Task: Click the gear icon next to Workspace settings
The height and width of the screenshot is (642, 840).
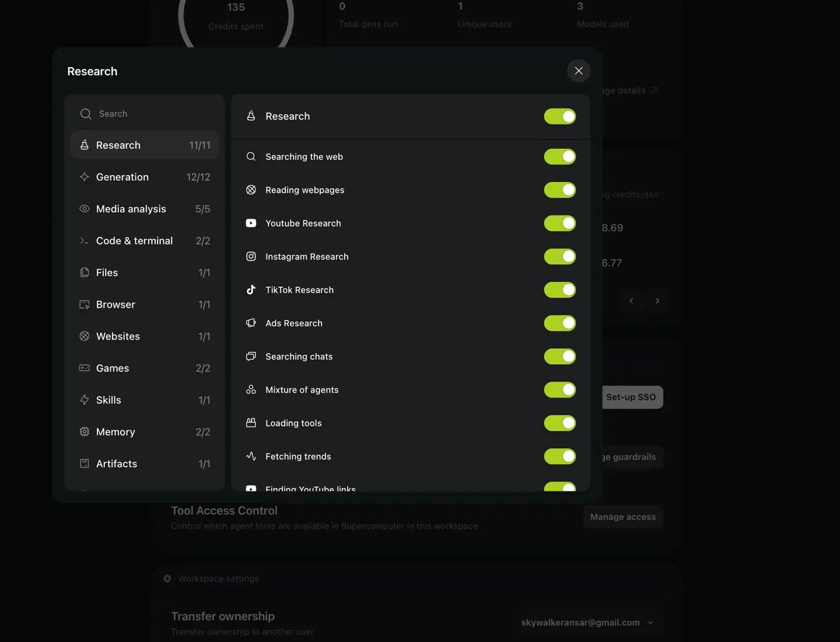Action: [167, 578]
